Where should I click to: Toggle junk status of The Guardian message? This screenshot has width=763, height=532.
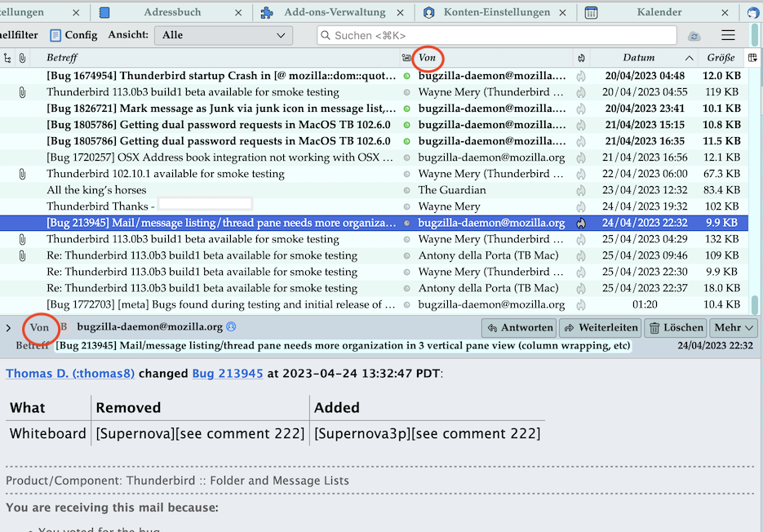581,190
